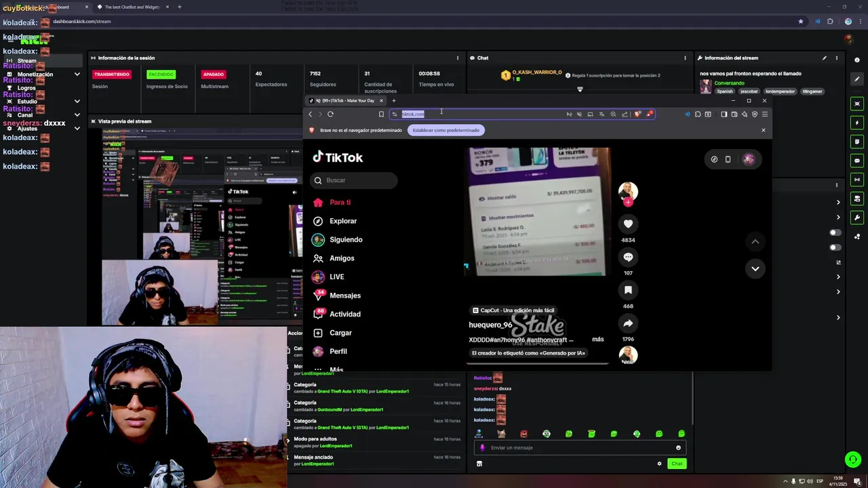Open new tab in Brave TikTok window
The height and width of the screenshot is (488, 868).
click(393, 101)
